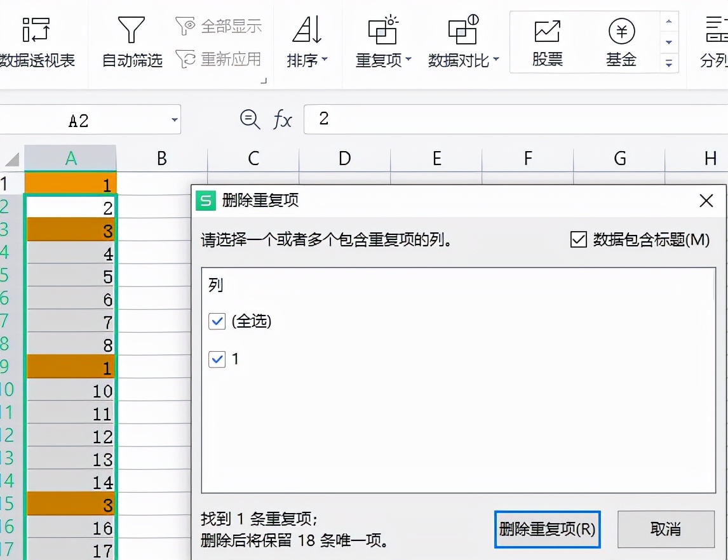Click the 重新应用 reapply filter option
728x560 pixels.
pos(219,60)
